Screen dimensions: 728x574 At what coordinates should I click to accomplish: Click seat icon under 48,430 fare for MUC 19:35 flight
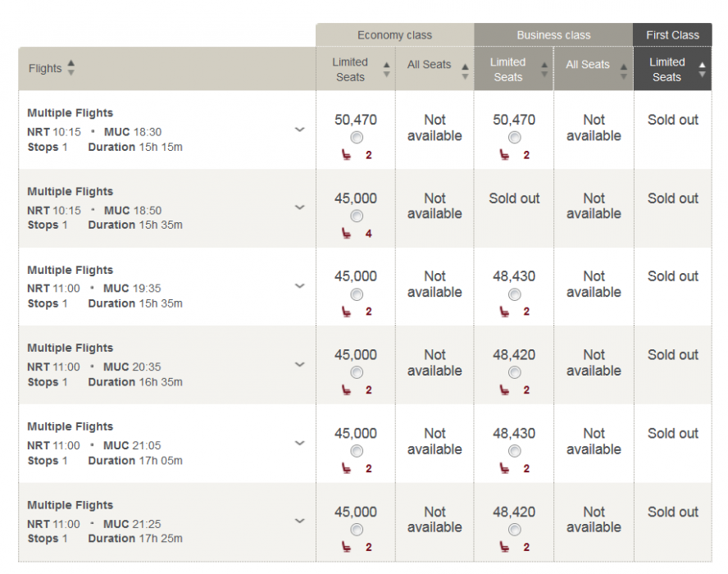click(x=505, y=312)
